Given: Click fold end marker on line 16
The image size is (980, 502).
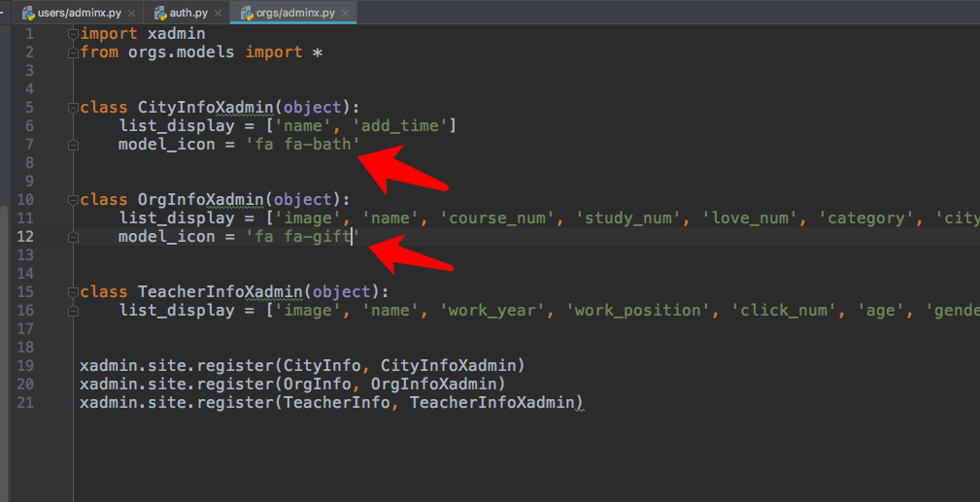Looking at the screenshot, I should tap(73, 311).
